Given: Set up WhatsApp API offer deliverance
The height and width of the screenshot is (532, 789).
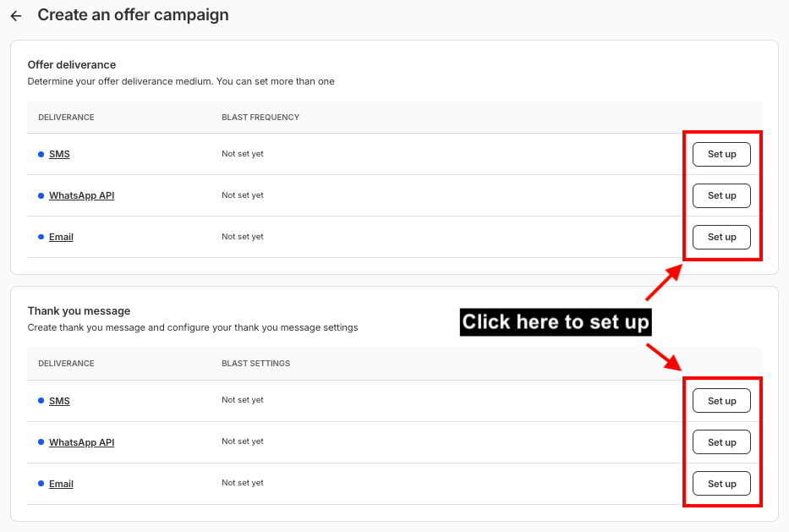Looking at the screenshot, I should 721,195.
